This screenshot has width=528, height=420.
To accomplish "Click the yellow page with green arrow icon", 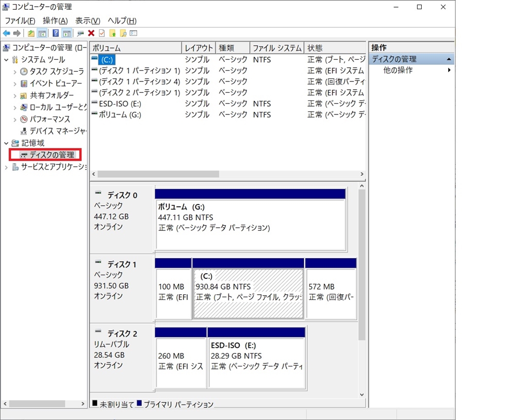I will (112, 33).
